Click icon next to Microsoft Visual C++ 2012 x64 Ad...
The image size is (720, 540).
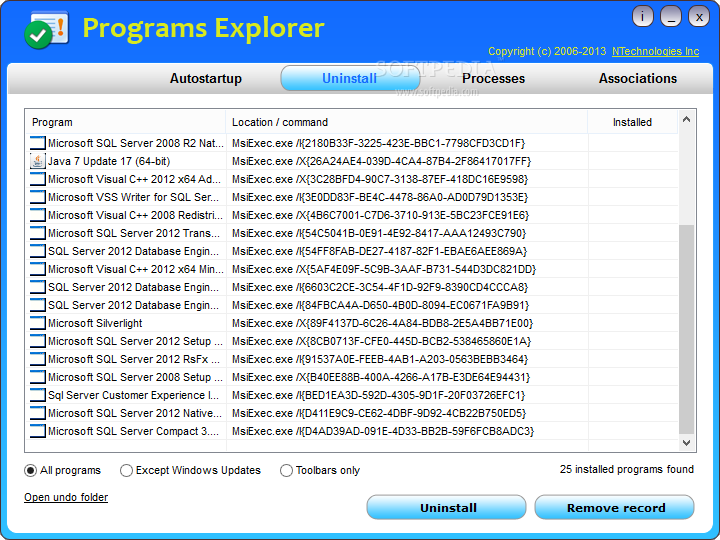pos(38,179)
